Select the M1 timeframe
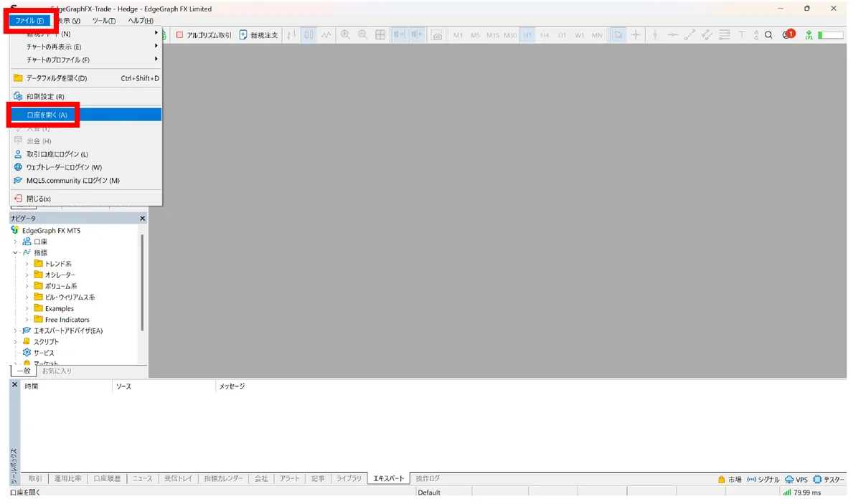 pyautogui.click(x=458, y=34)
